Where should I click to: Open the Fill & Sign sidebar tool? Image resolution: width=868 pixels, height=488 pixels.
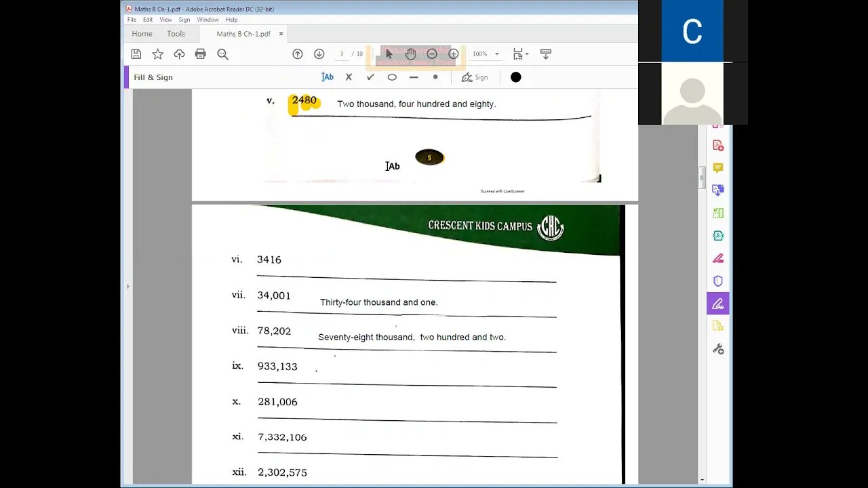tap(718, 304)
